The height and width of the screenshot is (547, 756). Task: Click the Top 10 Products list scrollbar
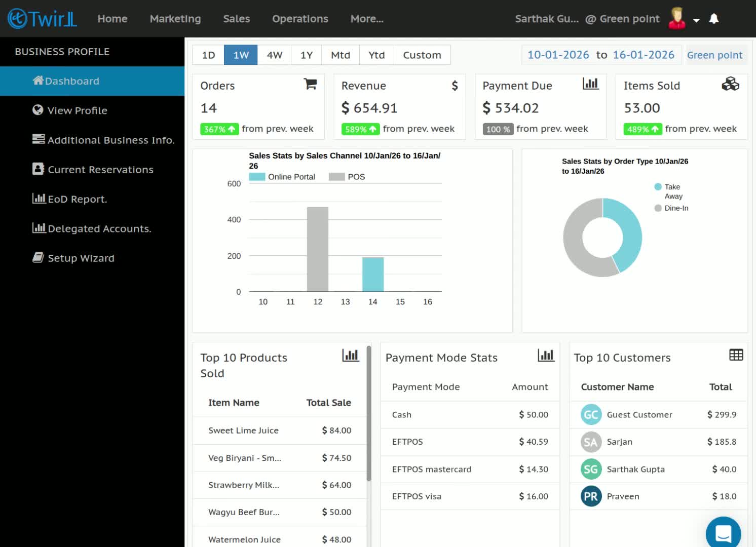tap(369, 413)
